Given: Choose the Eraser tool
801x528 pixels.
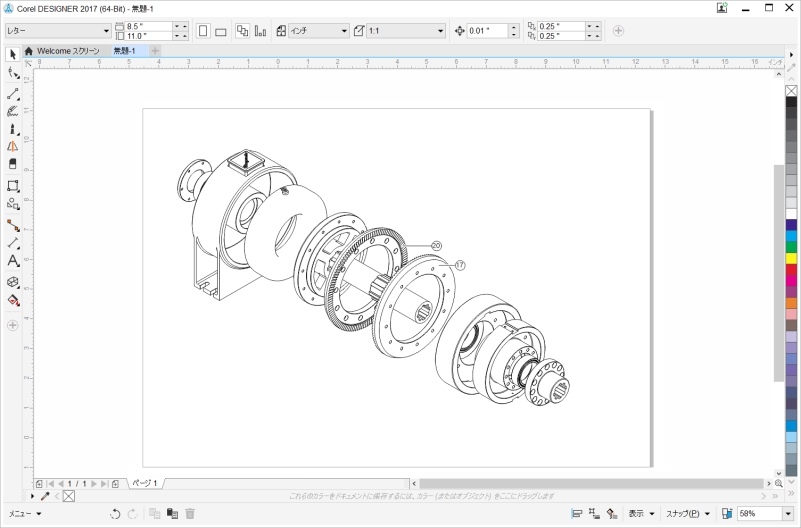Looking at the screenshot, I should [13, 165].
